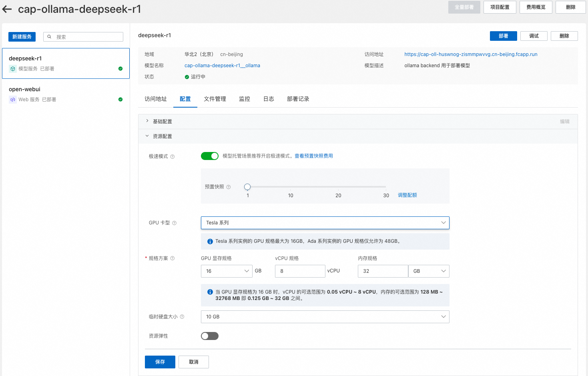Click the vCPU 规格 input field
Screen dimensions: 588x376
300,271
